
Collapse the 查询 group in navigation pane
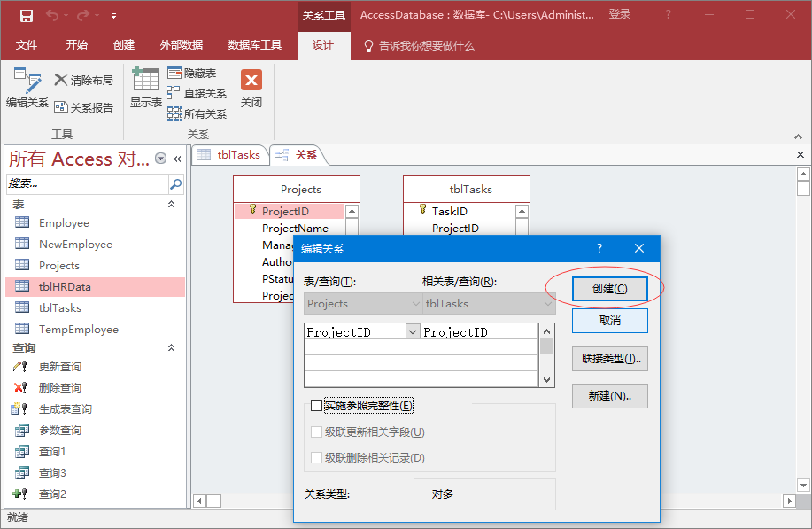click(x=172, y=348)
